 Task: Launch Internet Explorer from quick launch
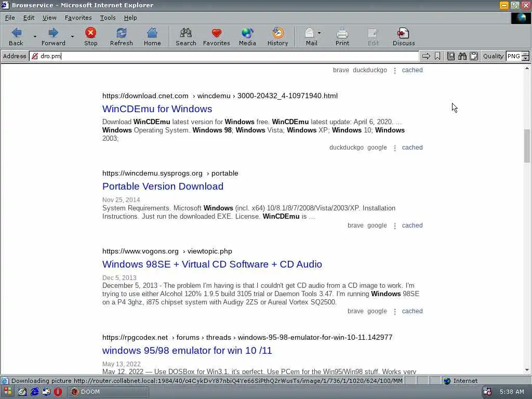click(x=35, y=392)
